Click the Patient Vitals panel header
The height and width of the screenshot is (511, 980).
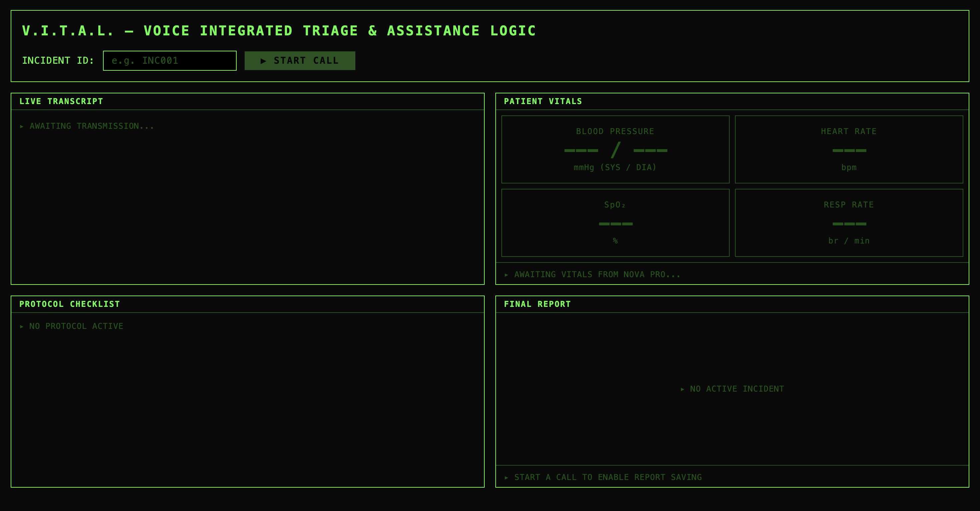coord(543,101)
